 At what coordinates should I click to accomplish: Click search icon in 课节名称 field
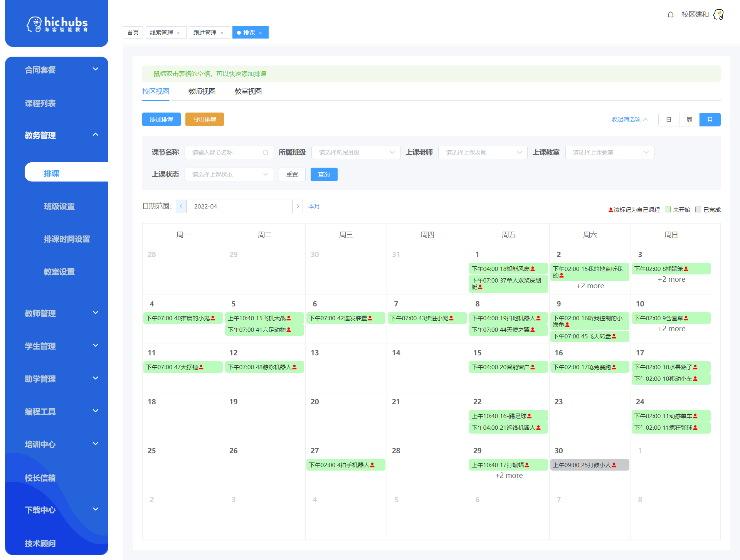pos(266,153)
